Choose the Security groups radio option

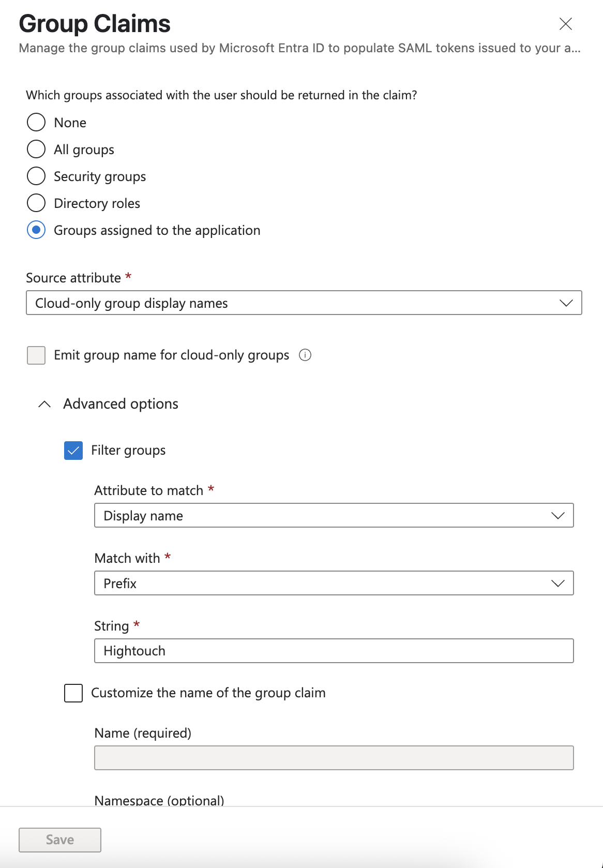[36, 176]
